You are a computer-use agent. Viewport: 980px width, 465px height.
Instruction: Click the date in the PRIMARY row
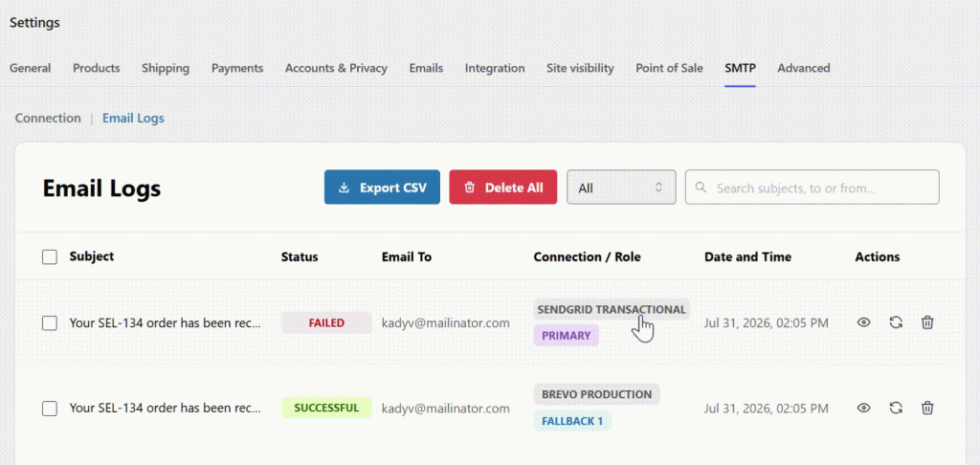click(767, 323)
